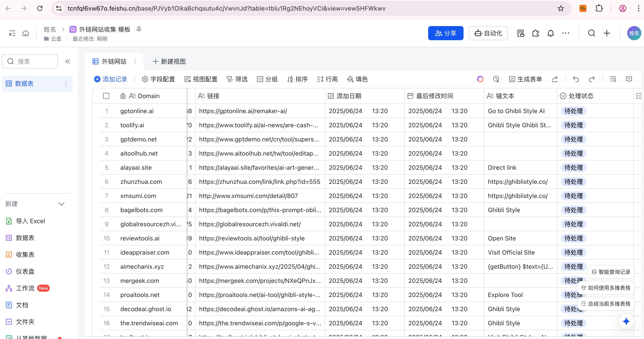
Task: Choose 工作流 from the new list
Action: point(27,288)
